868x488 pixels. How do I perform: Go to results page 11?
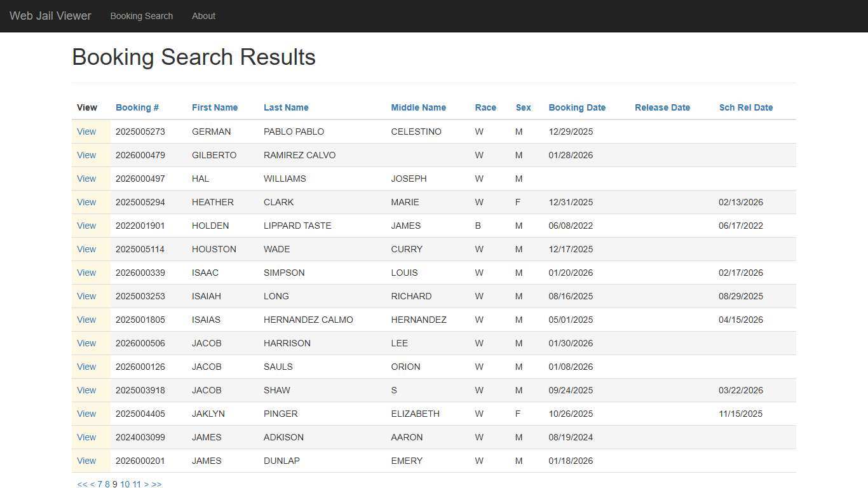(x=137, y=484)
